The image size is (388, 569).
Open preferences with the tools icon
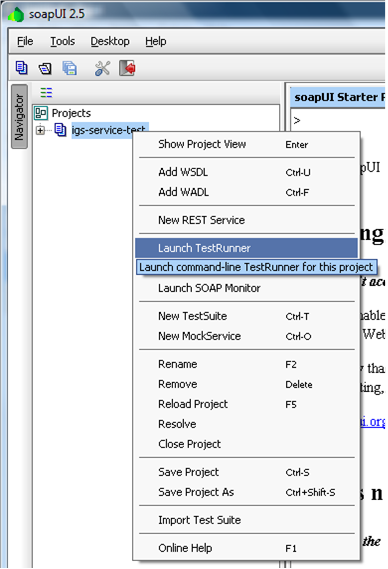pos(102,68)
